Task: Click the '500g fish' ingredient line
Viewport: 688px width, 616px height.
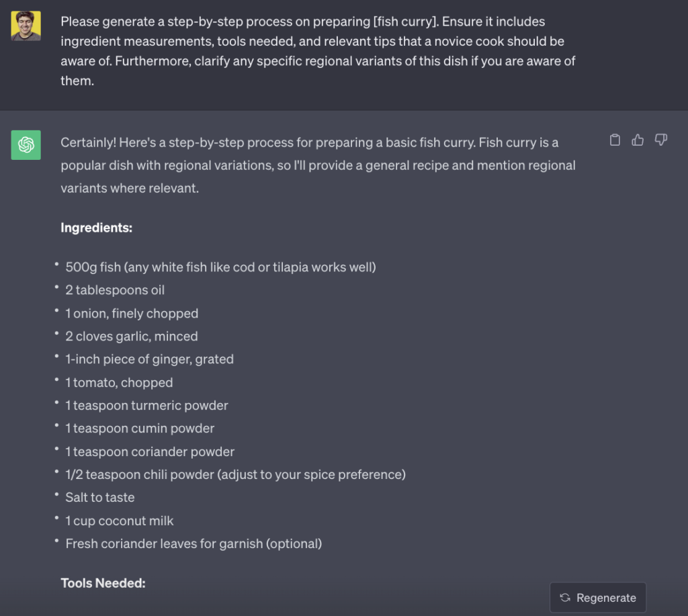Action: [x=220, y=267]
